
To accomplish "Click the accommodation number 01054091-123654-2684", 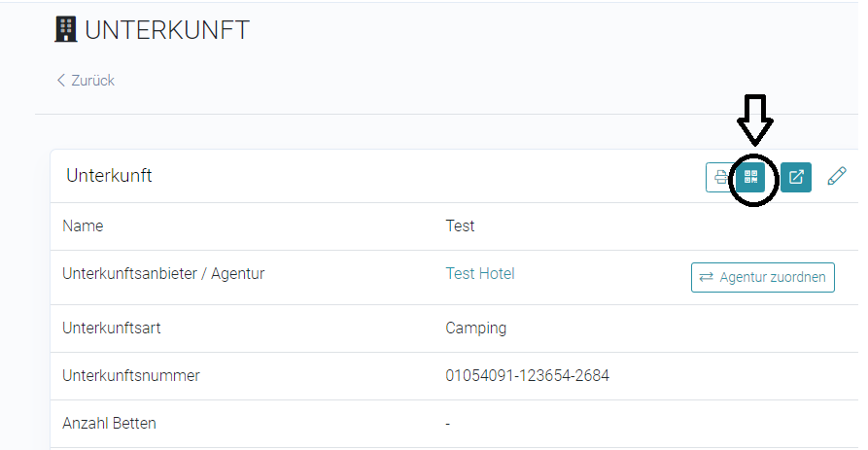I will tap(528, 375).
